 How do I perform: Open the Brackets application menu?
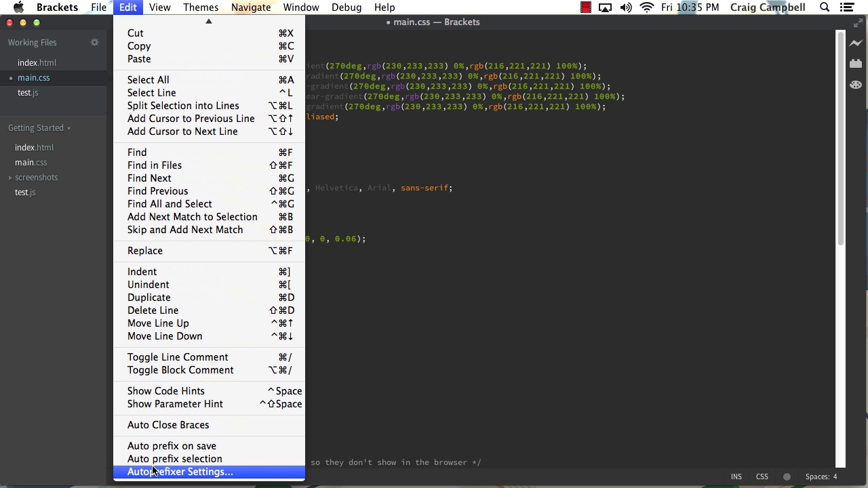(x=57, y=7)
